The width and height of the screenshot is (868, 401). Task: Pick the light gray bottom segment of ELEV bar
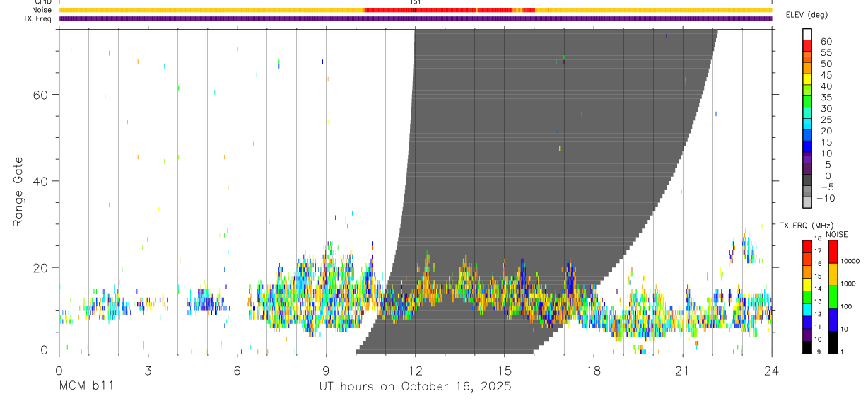pos(808,202)
